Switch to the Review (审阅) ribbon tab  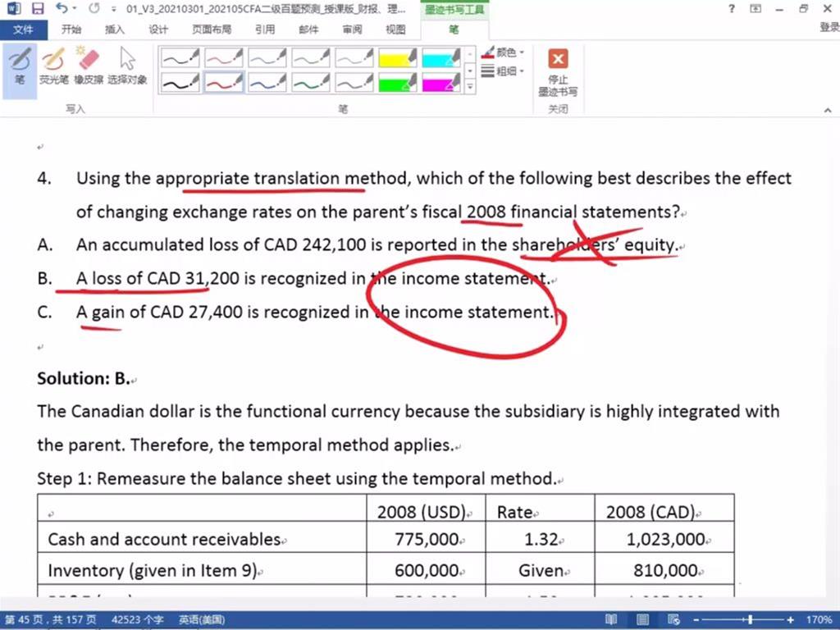point(352,30)
